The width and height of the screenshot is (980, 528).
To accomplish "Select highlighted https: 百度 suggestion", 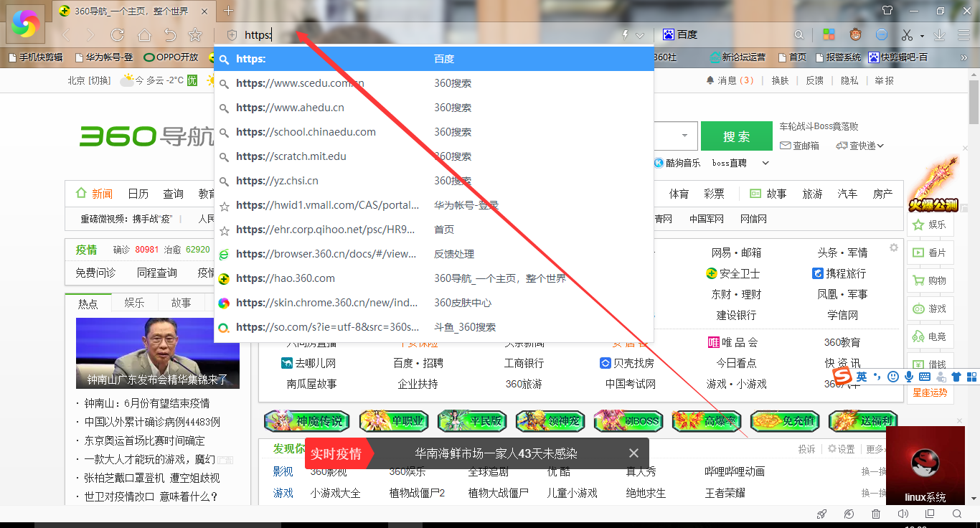I will coord(434,59).
